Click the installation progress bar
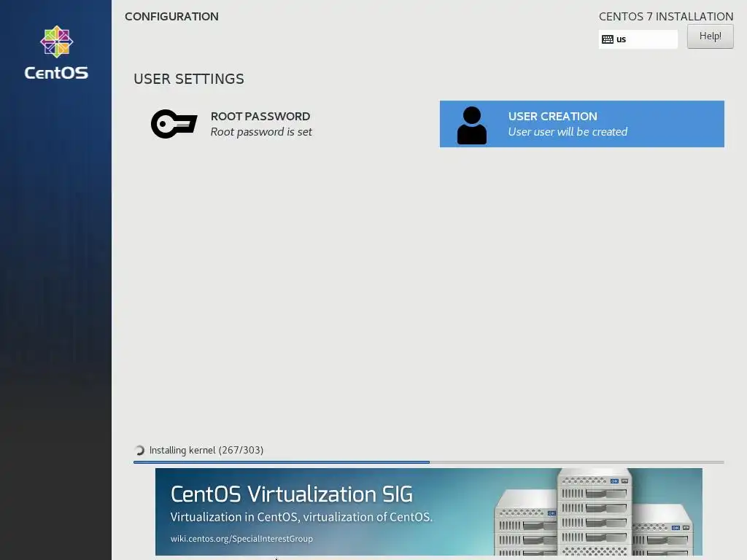This screenshot has height=560, width=747. (429, 462)
